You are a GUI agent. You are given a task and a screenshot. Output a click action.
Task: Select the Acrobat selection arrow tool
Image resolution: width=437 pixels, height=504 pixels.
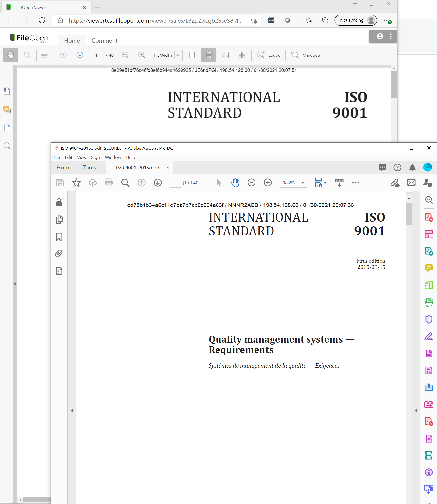(x=219, y=183)
